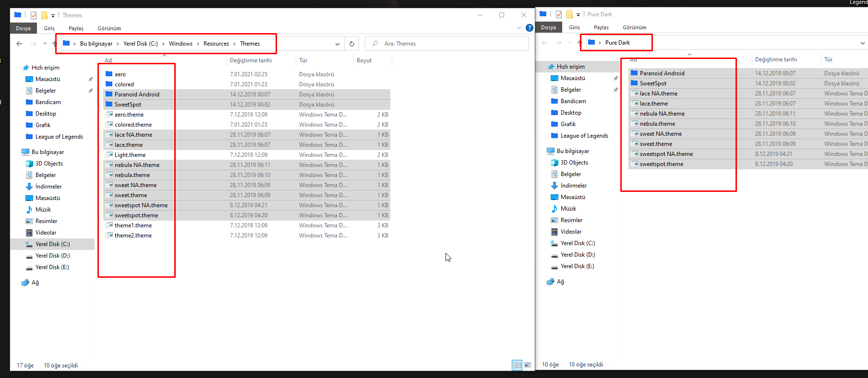The image size is (868, 378).
Task: Click Refresh icon in Themes window
Action: (352, 44)
